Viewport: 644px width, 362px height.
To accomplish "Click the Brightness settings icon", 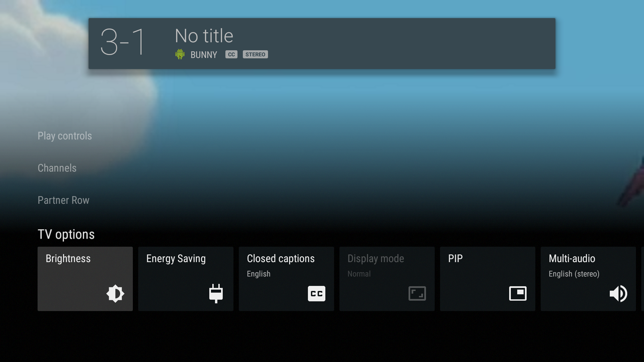I will (x=115, y=294).
